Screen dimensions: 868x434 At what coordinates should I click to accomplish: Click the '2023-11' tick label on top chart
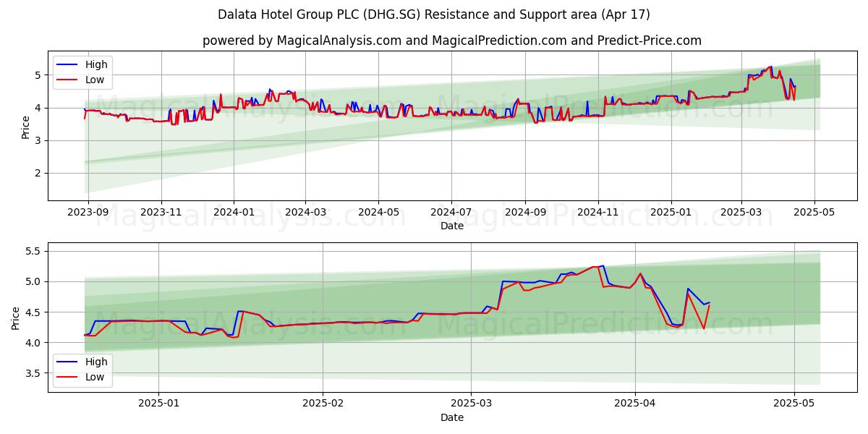click(161, 212)
